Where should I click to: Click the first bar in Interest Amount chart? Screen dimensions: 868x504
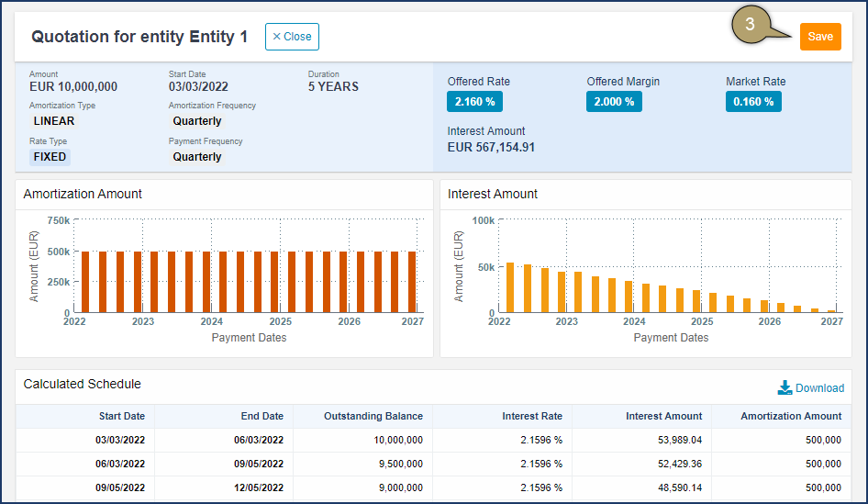[x=510, y=288]
